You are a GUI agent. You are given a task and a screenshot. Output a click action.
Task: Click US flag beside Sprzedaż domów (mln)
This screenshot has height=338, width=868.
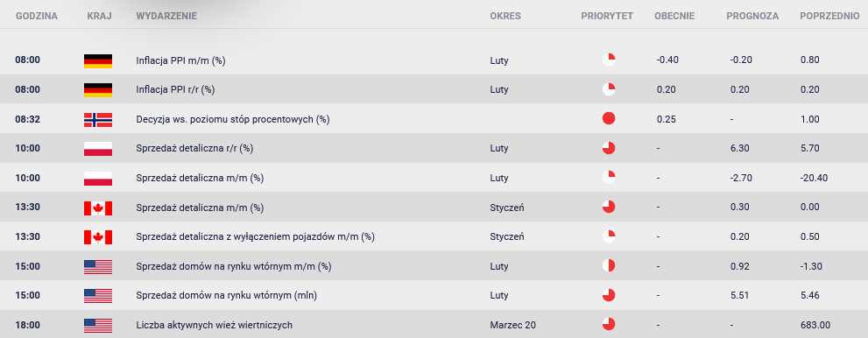(98, 296)
